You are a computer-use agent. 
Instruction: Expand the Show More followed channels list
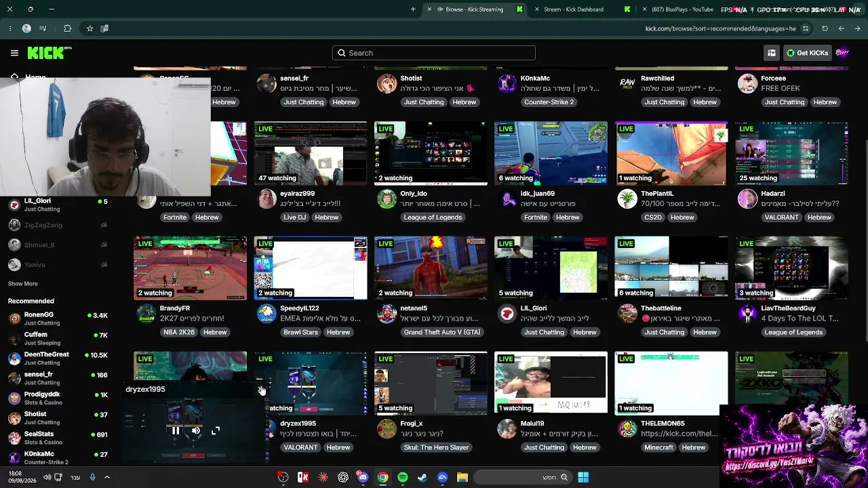pyautogui.click(x=23, y=284)
